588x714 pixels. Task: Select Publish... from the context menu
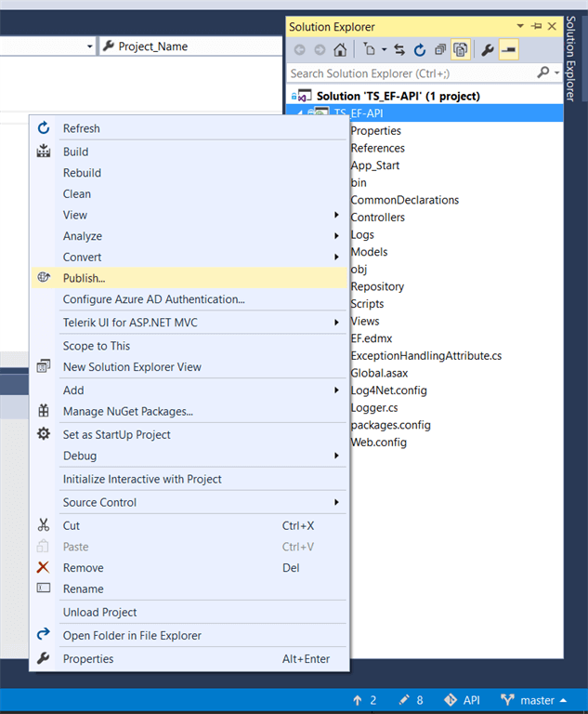coord(84,277)
